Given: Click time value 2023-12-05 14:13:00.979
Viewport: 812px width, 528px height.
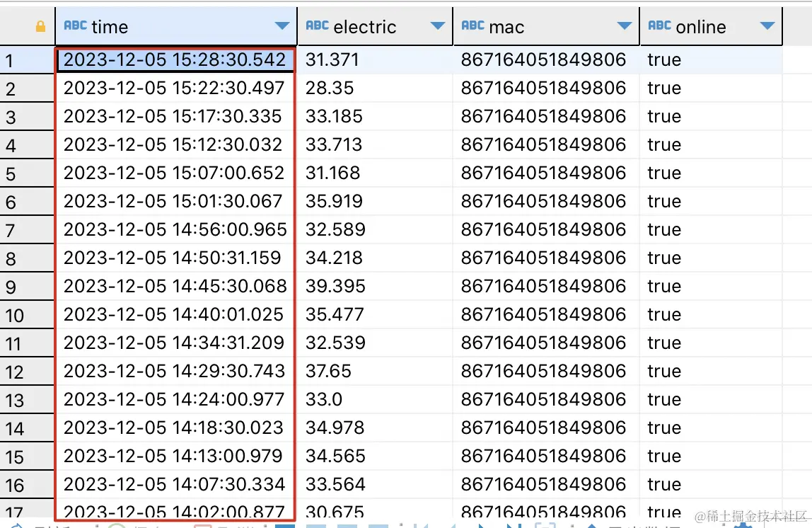Looking at the screenshot, I should [x=175, y=456].
